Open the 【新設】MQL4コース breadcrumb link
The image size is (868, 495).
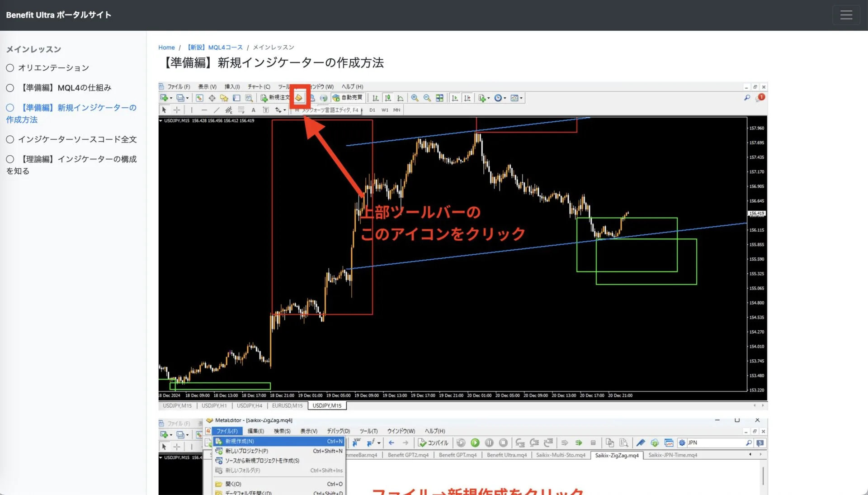pos(215,47)
